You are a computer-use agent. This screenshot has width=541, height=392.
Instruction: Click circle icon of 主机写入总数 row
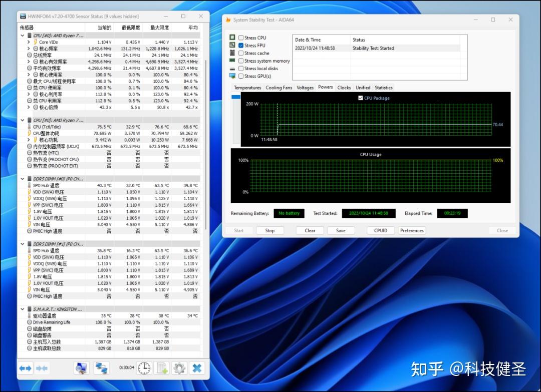[30, 341]
